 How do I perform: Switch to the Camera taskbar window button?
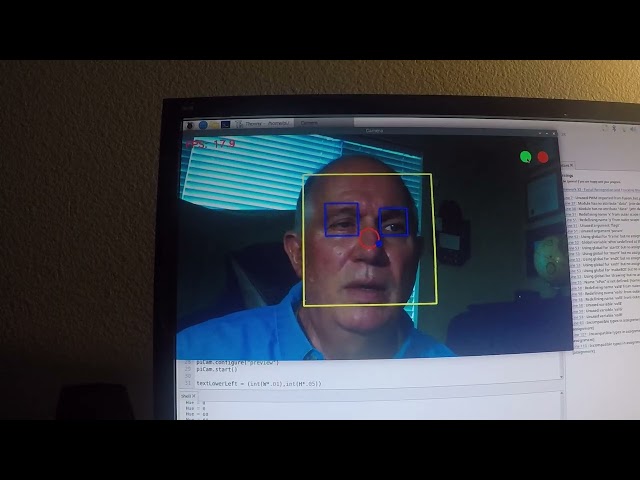pyautogui.click(x=324, y=123)
